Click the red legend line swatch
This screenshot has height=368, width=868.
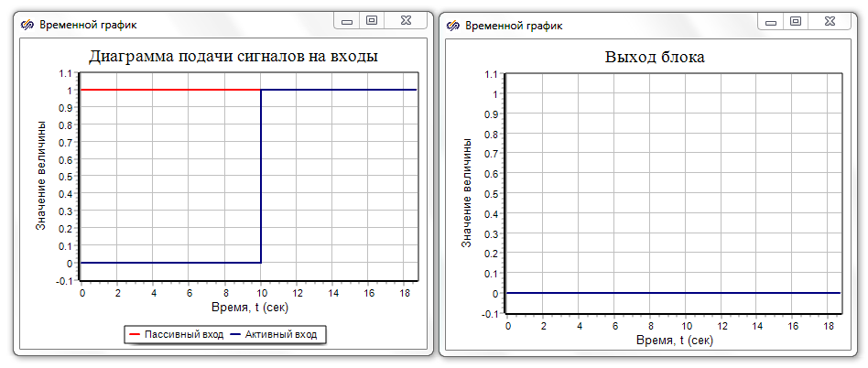[135, 335]
